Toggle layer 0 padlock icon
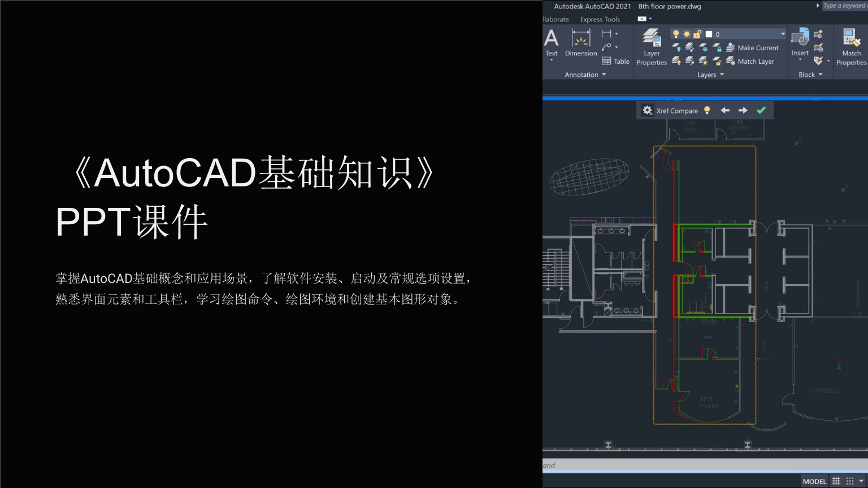This screenshot has height=488, width=868. pyautogui.click(x=697, y=34)
